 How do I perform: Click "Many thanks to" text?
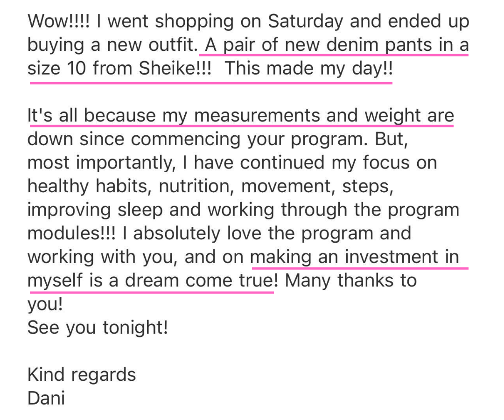coord(350,280)
